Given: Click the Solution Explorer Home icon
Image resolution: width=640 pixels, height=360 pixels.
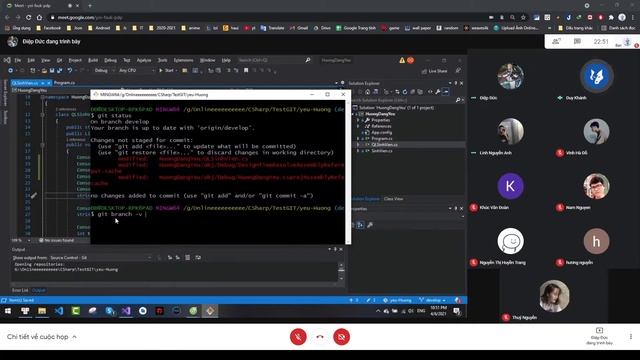Looking at the screenshot, I should 367,92.
